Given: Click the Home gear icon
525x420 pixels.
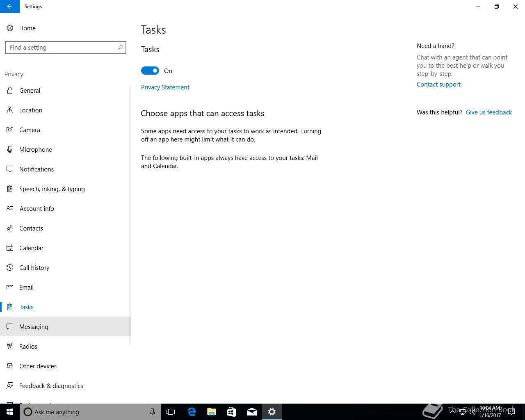Looking at the screenshot, I should click(x=10, y=28).
